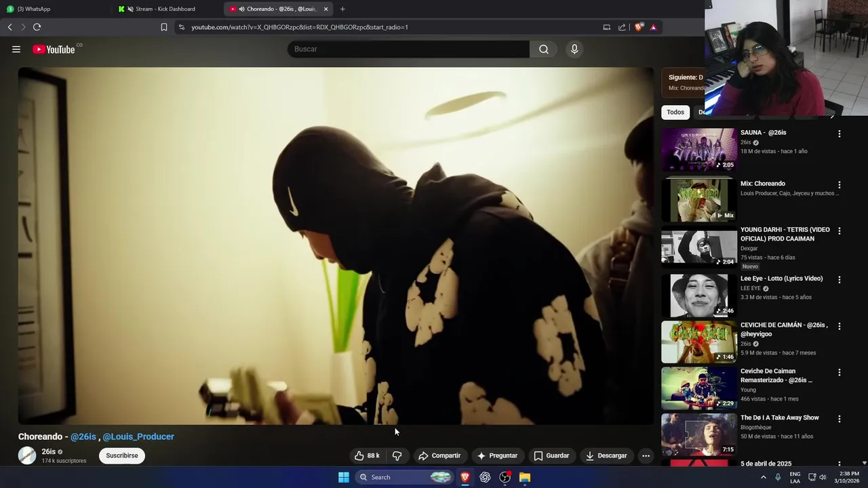Open a new browser tab
868x488 pixels.
click(x=342, y=9)
